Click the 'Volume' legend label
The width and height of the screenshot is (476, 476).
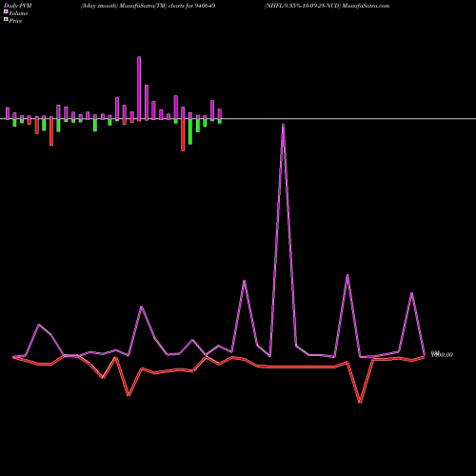coord(18,13)
